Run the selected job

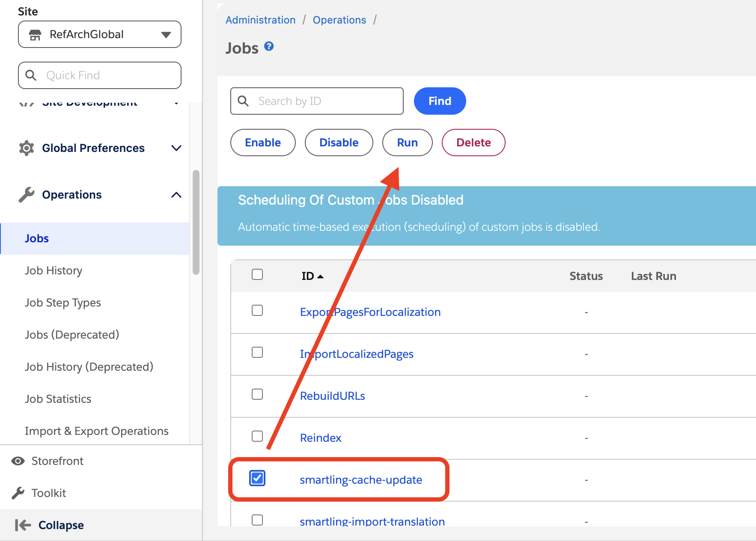coord(408,143)
